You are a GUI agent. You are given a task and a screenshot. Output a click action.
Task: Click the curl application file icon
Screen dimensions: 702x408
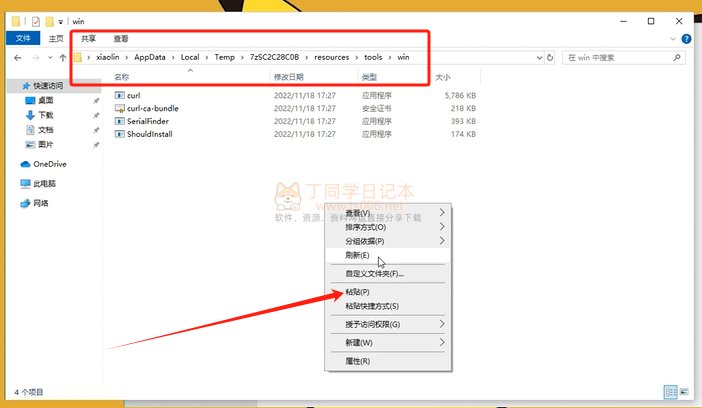[x=119, y=95]
